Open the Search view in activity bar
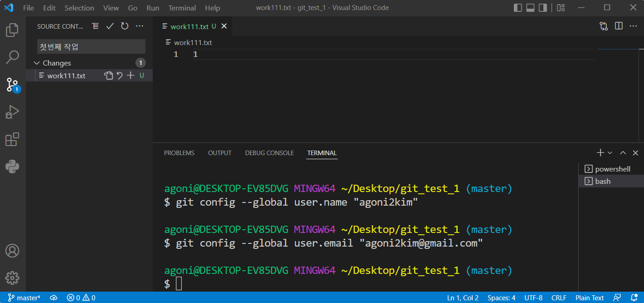 coord(12,57)
